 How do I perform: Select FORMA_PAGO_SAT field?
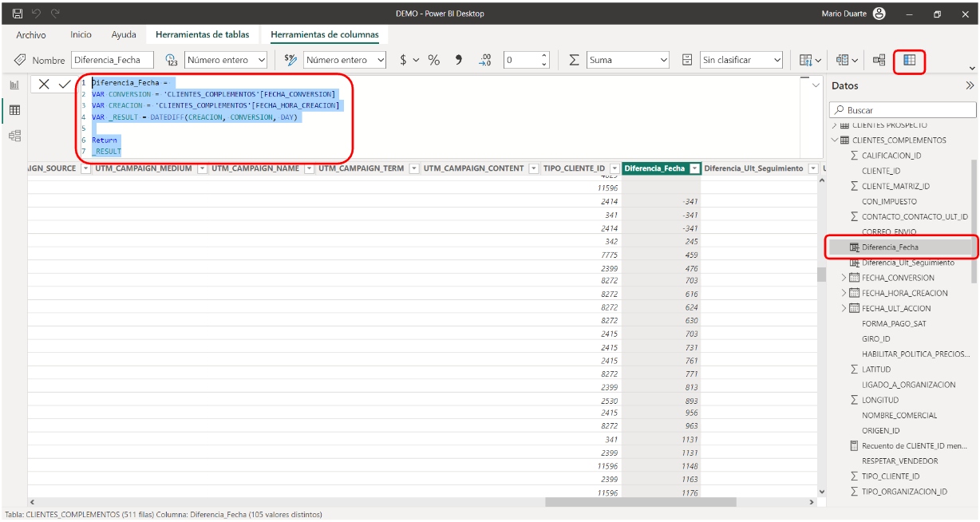point(894,323)
